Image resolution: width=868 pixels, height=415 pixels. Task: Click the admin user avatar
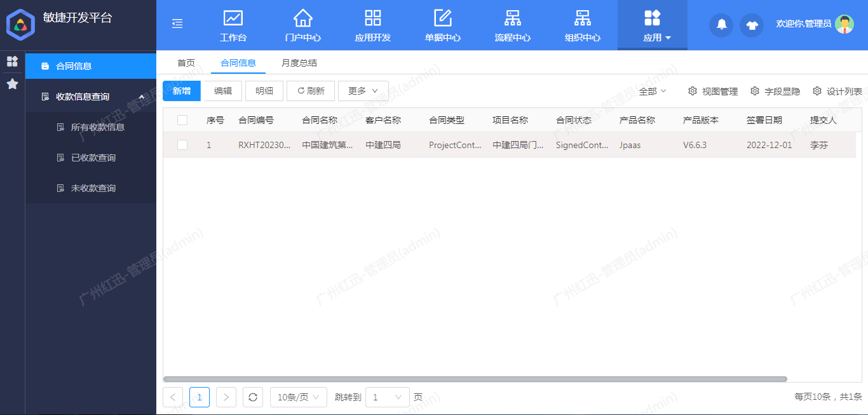click(x=844, y=24)
